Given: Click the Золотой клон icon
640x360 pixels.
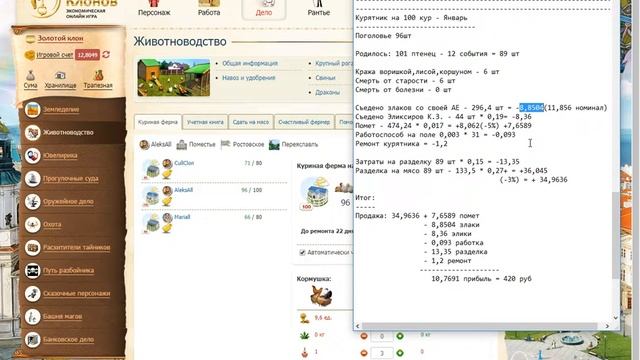Looking at the screenshot, I should [x=30, y=39].
